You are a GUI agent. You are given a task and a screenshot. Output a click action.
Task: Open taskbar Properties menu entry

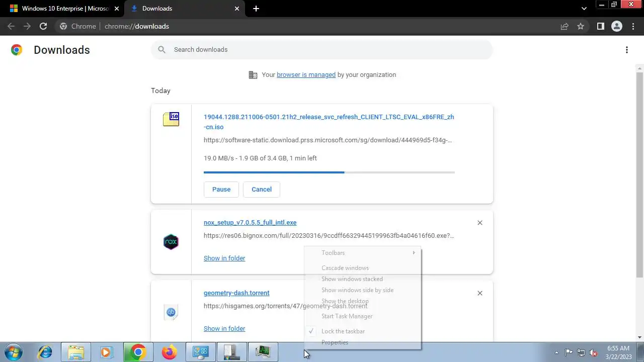pyautogui.click(x=363, y=342)
